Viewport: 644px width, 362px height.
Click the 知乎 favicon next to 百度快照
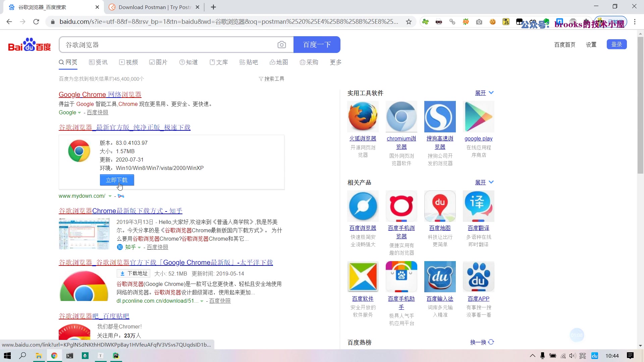119,247
